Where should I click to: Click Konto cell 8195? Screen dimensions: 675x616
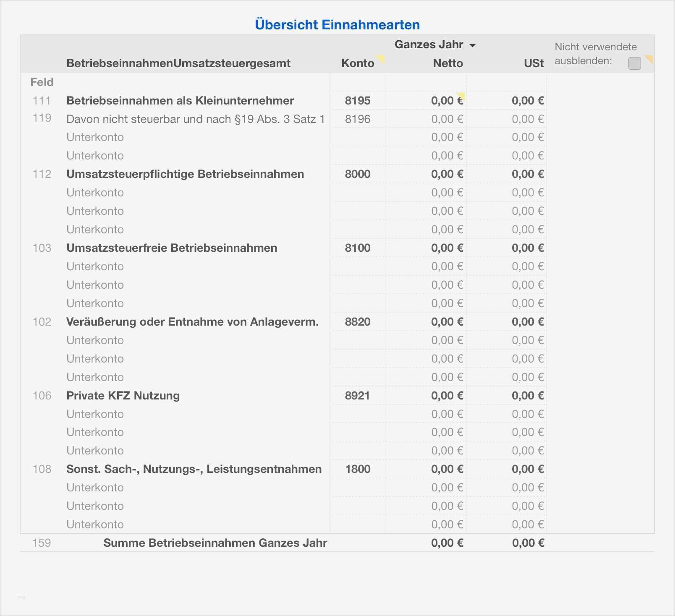(x=358, y=101)
